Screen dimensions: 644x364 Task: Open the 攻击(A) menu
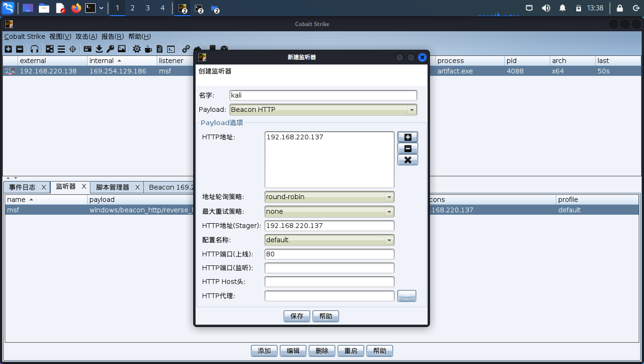[x=87, y=36]
